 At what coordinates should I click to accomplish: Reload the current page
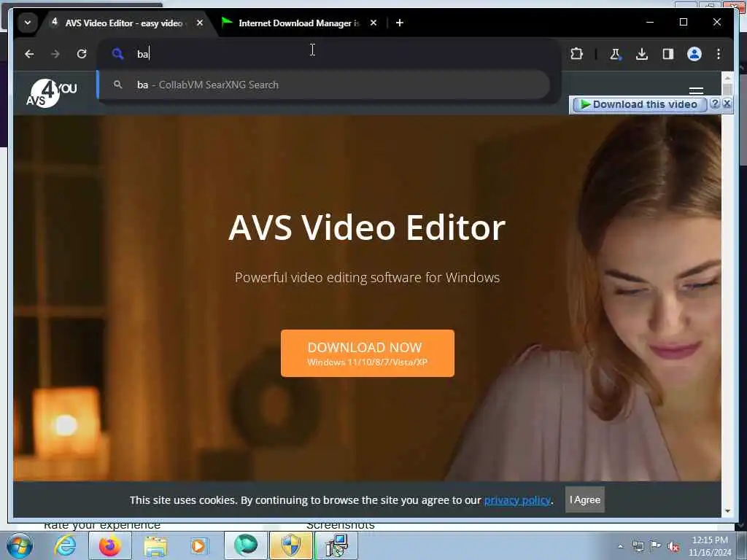pyautogui.click(x=82, y=54)
